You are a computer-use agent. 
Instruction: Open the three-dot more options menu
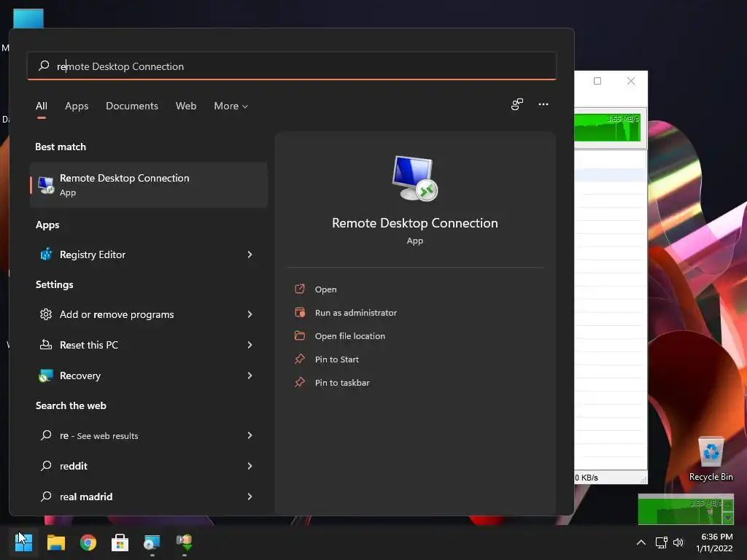[x=543, y=104]
